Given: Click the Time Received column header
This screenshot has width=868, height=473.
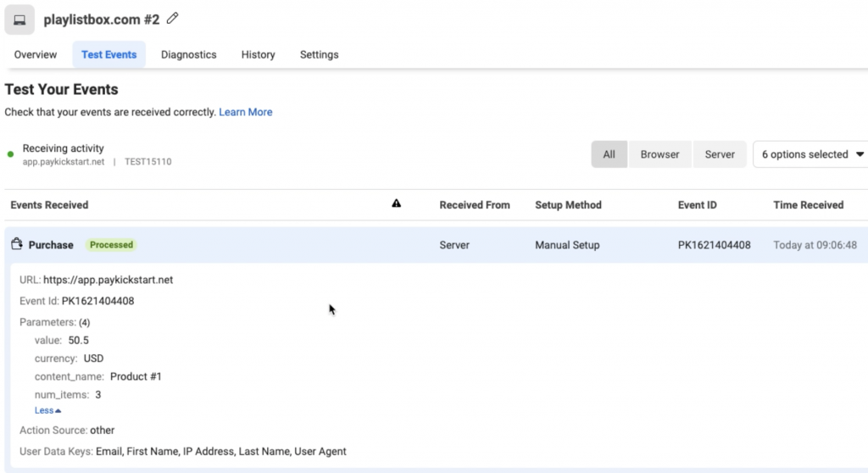Looking at the screenshot, I should pos(808,205).
